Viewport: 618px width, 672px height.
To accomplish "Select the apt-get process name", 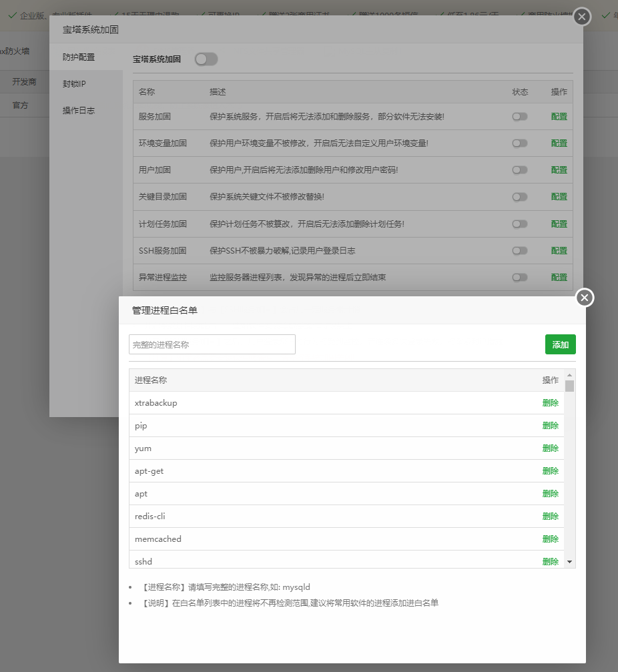I will click(x=149, y=471).
